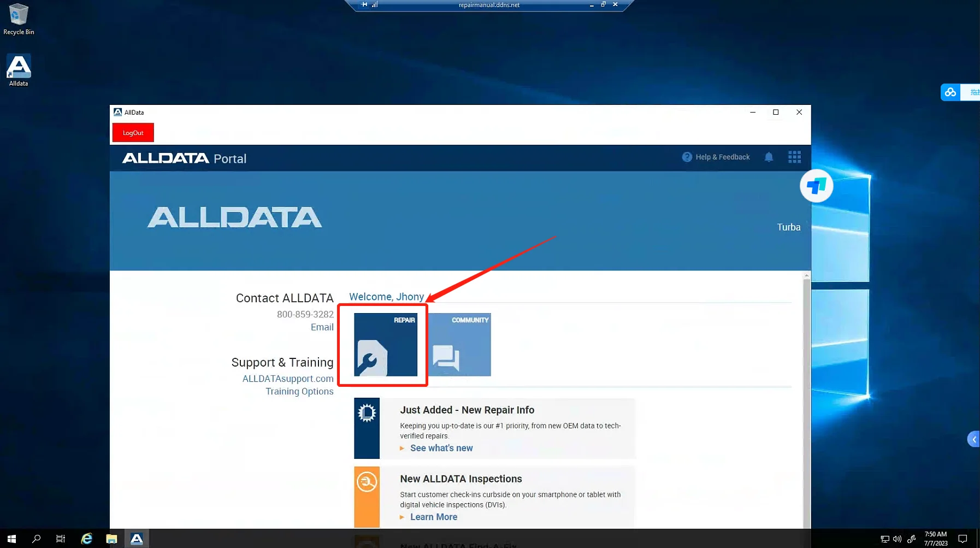The height and width of the screenshot is (548, 980).
Task: Click the Support & Training heading
Action: pyautogui.click(x=282, y=363)
